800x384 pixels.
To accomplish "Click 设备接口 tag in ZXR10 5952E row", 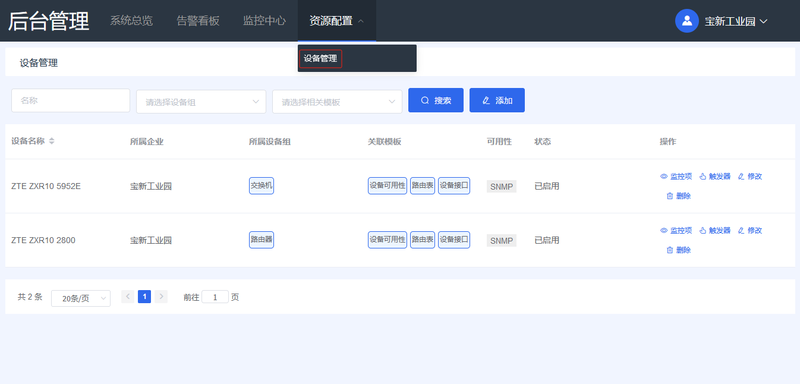I will 454,186.
